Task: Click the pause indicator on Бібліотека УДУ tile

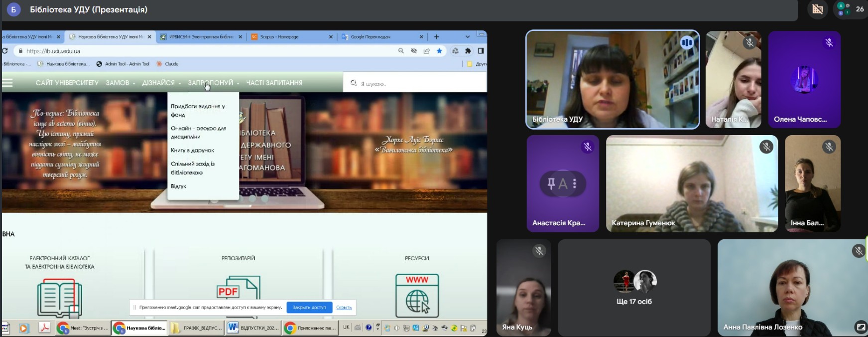Action: (687, 43)
